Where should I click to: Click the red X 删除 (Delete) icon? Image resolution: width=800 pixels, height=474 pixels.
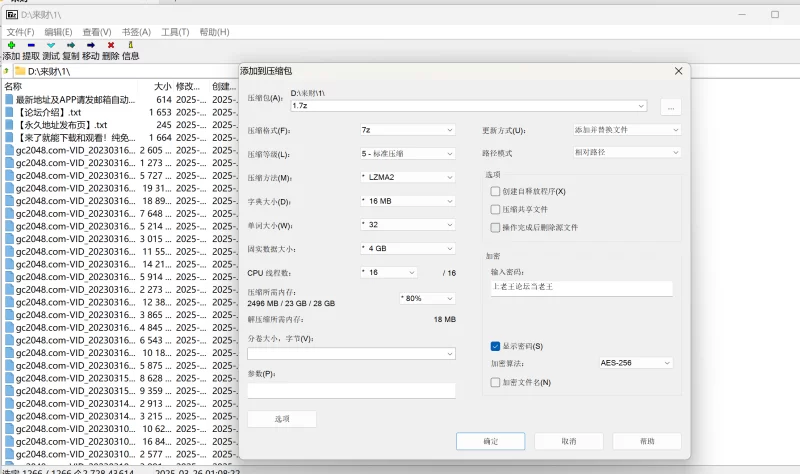click(111, 45)
